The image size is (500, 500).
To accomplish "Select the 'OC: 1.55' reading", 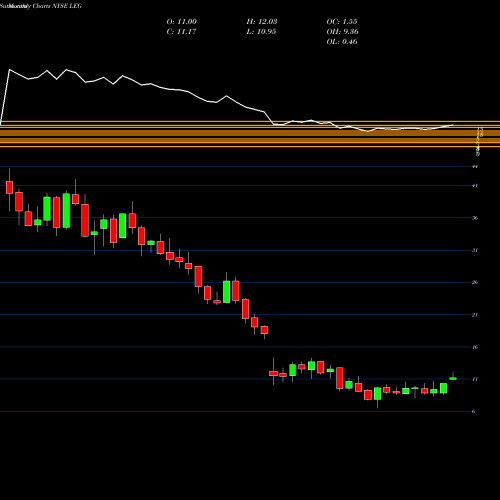I will [x=342, y=22].
